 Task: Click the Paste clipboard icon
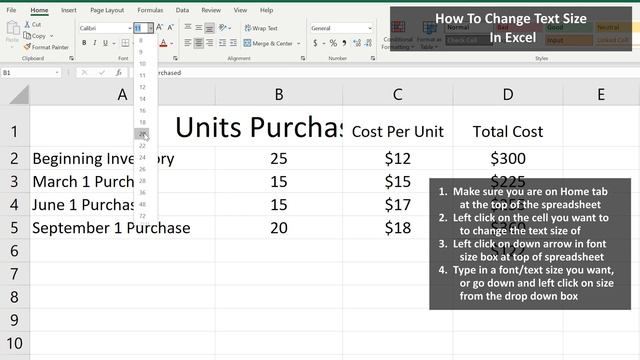[x=13, y=28]
